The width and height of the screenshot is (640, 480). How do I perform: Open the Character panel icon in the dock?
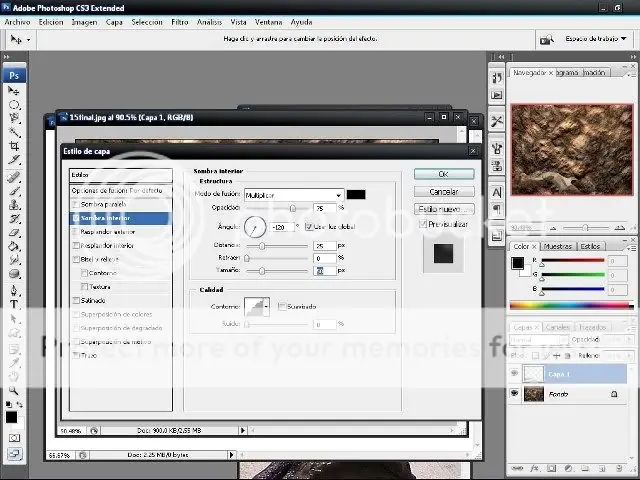497,192
